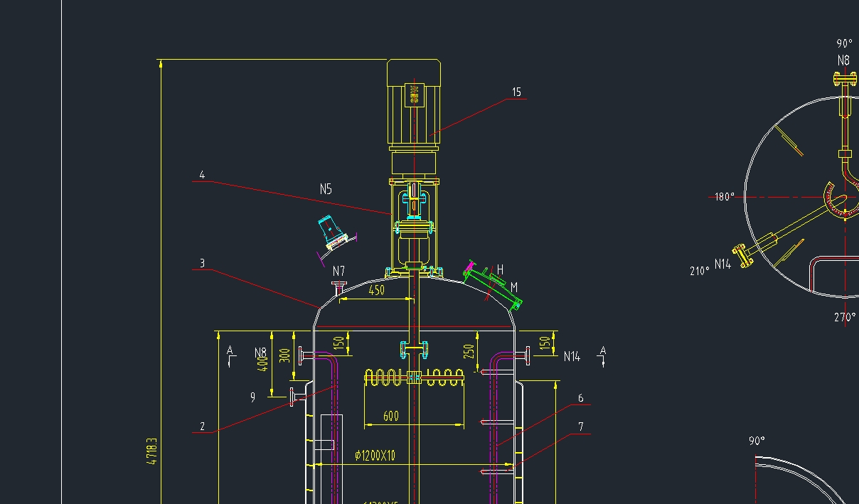Select the yellow motor at the top of the vessel
859x504 pixels.
(414, 103)
